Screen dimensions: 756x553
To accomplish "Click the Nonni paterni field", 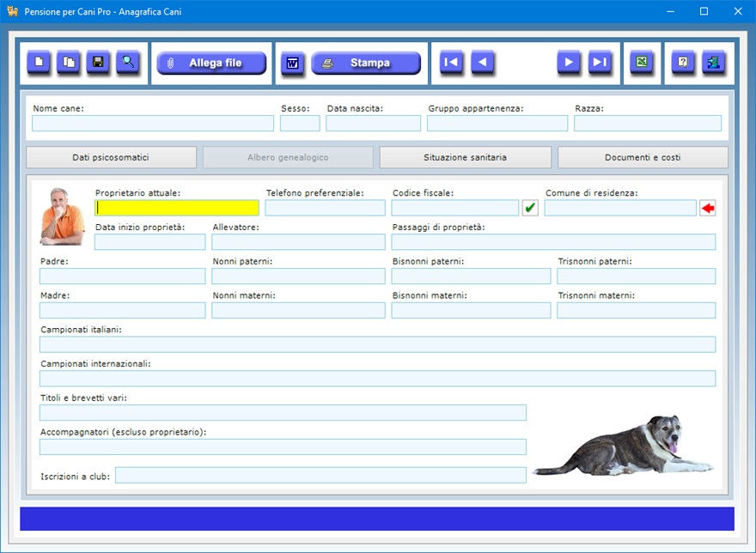I will click(298, 276).
